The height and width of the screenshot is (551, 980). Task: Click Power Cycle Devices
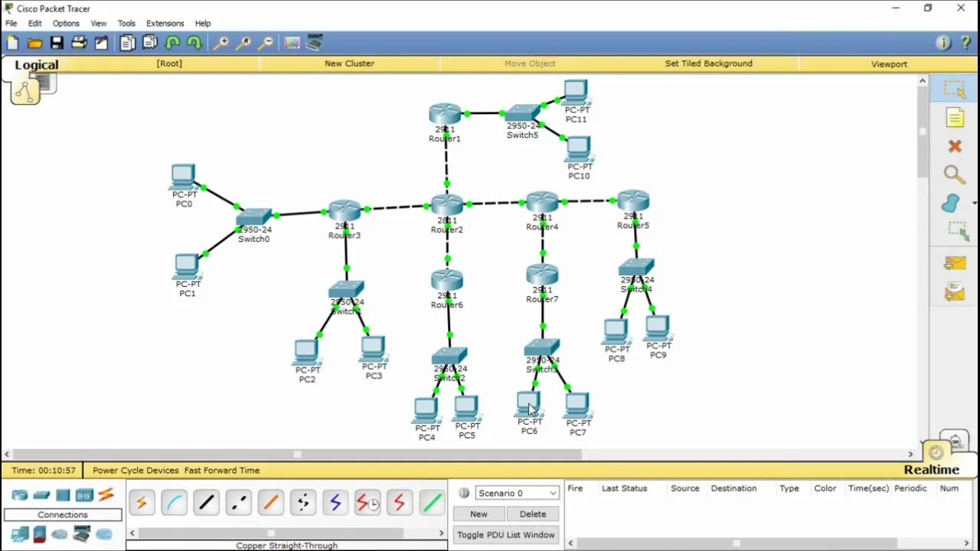tap(136, 471)
